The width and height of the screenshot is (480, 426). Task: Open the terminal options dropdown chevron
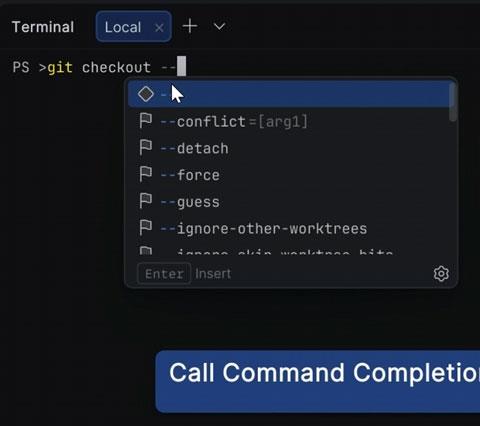[x=219, y=26]
